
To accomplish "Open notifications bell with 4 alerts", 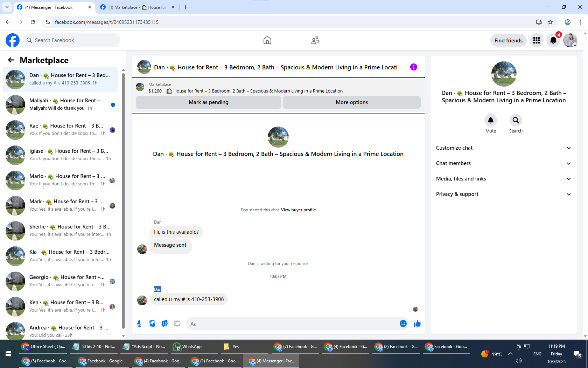I will pyautogui.click(x=553, y=40).
